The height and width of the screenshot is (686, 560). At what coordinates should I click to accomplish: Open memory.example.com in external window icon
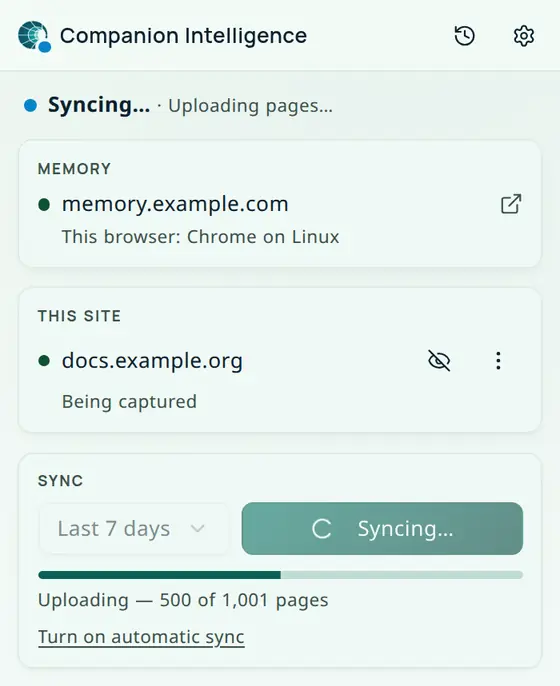(x=511, y=204)
